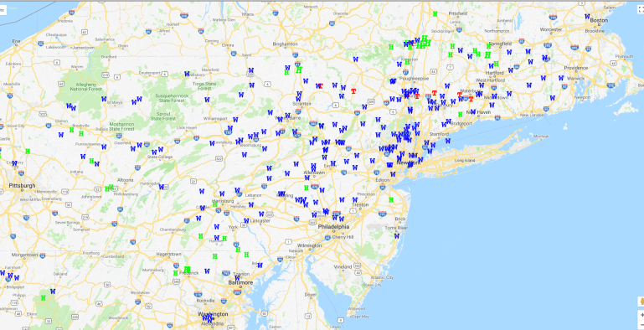Click the Street View pegman icon
644x330 pixels.
click(x=641, y=302)
